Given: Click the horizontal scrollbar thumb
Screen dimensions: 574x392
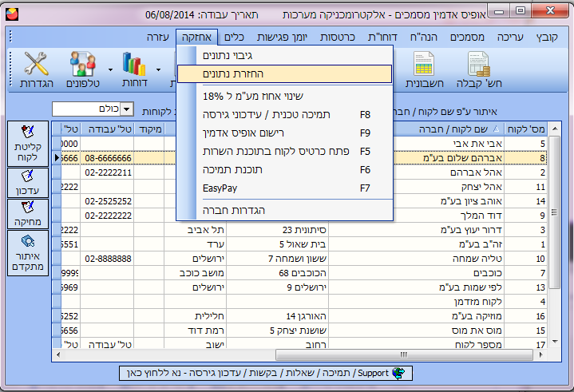Looking at the screenshot, I should [x=404, y=354].
